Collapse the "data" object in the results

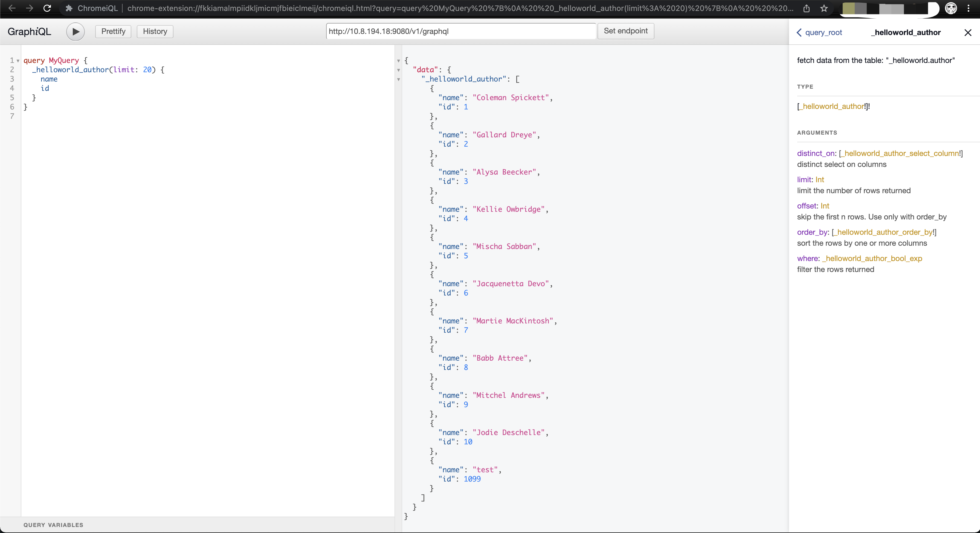point(398,70)
